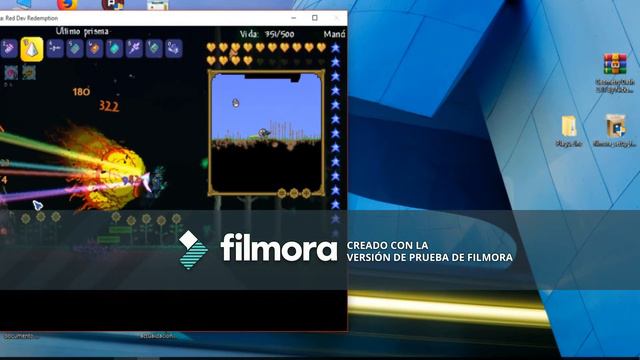Click the first golden heart in life bar
Viewport: 640px width, 360px height.
click(x=211, y=47)
